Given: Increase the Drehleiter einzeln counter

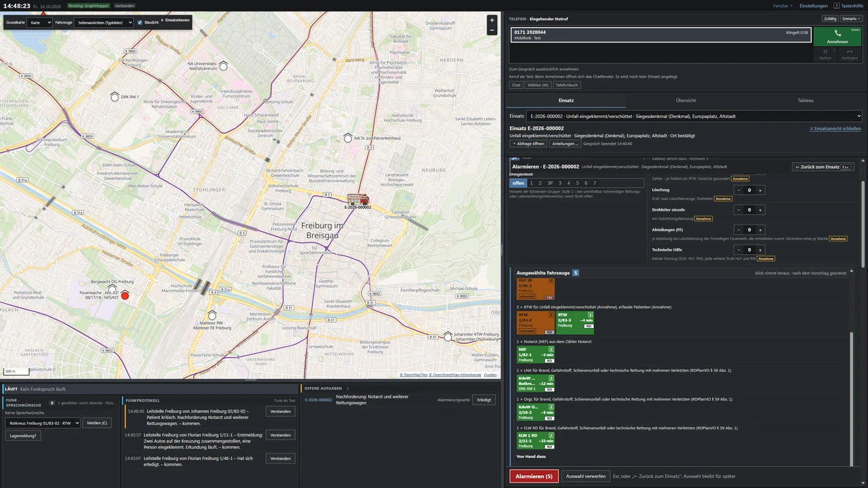Looking at the screenshot, I should pyautogui.click(x=760, y=210).
